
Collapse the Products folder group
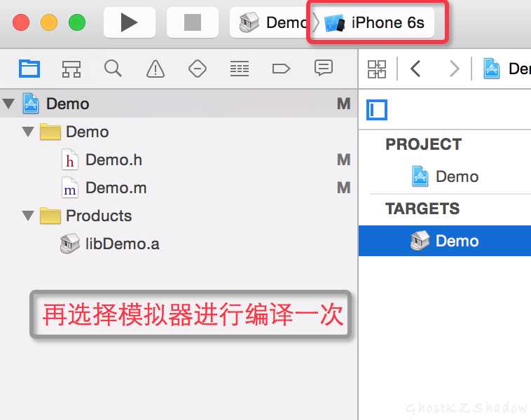tap(28, 216)
